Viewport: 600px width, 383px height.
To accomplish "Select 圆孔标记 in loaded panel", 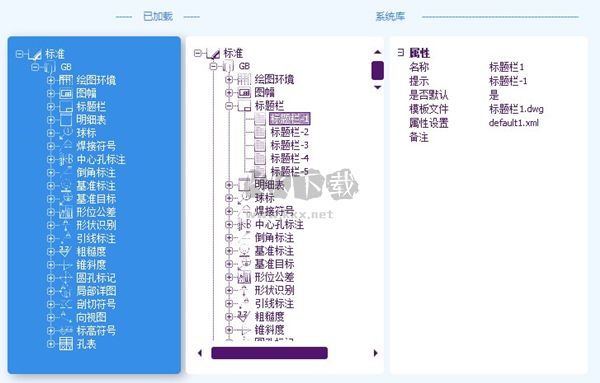I will tap(96, 278).
